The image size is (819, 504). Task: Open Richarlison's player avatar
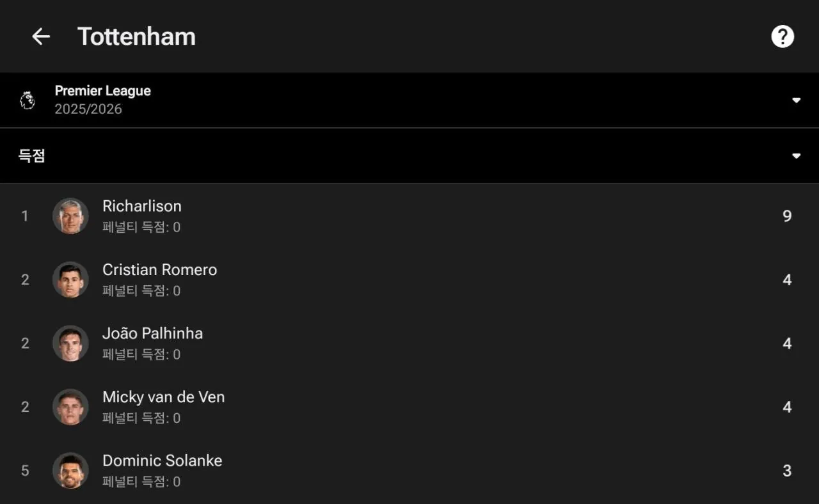pos(70,216)
